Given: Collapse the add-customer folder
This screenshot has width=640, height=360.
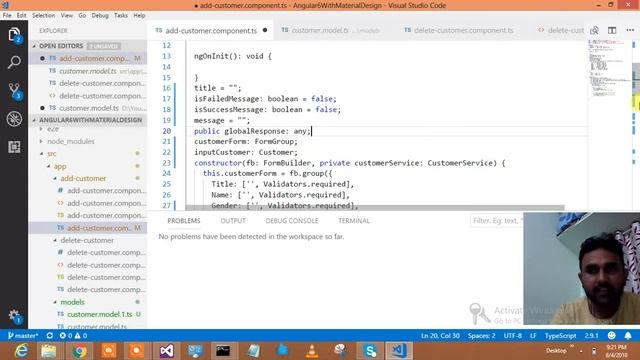Looking at the screenshot, I should pos(83,178).
